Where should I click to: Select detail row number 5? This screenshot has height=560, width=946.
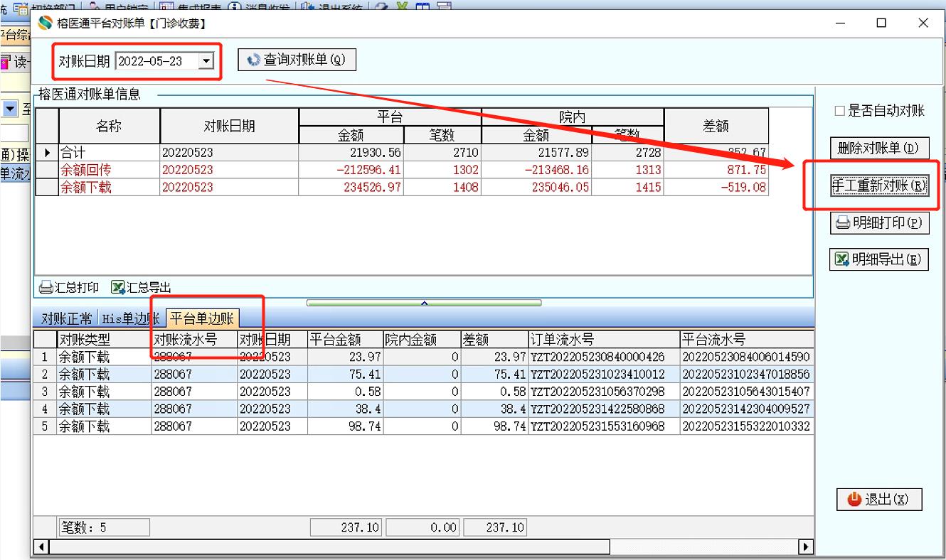(45, 426)
